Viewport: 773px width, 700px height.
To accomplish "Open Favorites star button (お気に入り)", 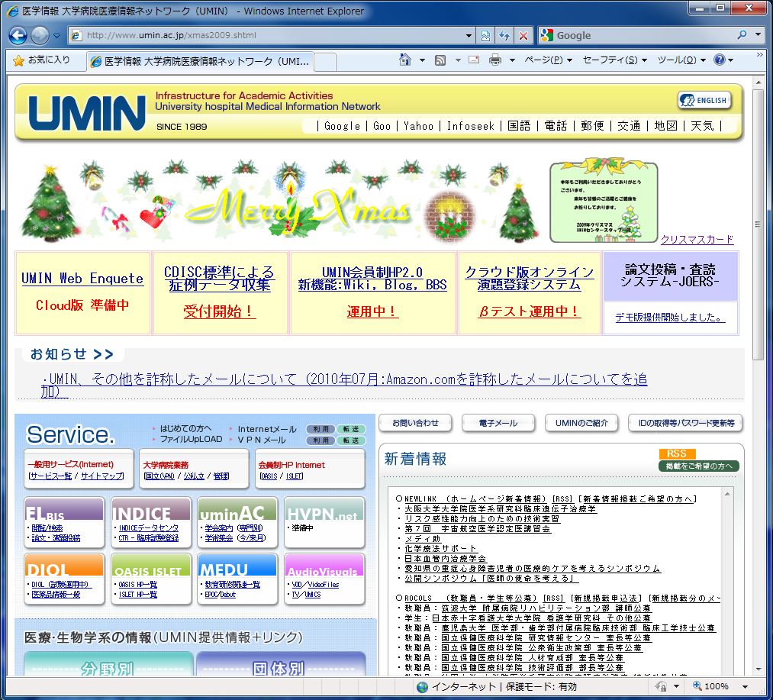I will click(41, 60).
